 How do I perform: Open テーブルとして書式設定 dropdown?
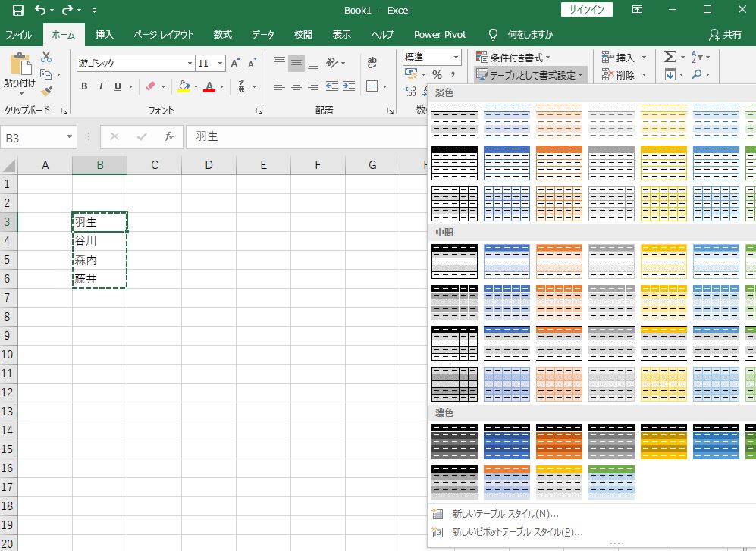pos(530,75)
